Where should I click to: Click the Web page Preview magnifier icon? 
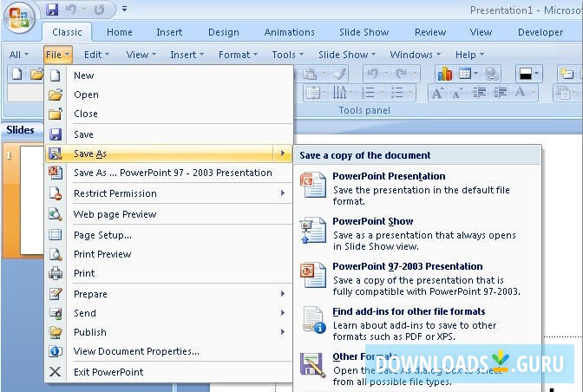[x=55, y=214]
